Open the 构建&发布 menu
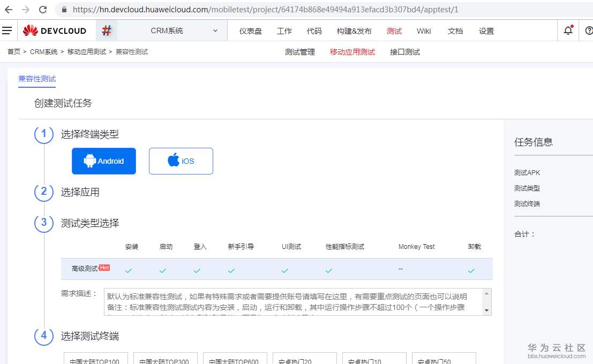Screen dimensions: 593x364 coord(354,31)
